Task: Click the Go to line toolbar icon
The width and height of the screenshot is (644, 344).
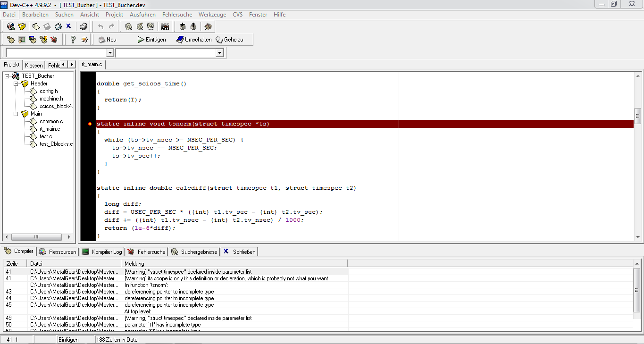Action: click(165, 27)
